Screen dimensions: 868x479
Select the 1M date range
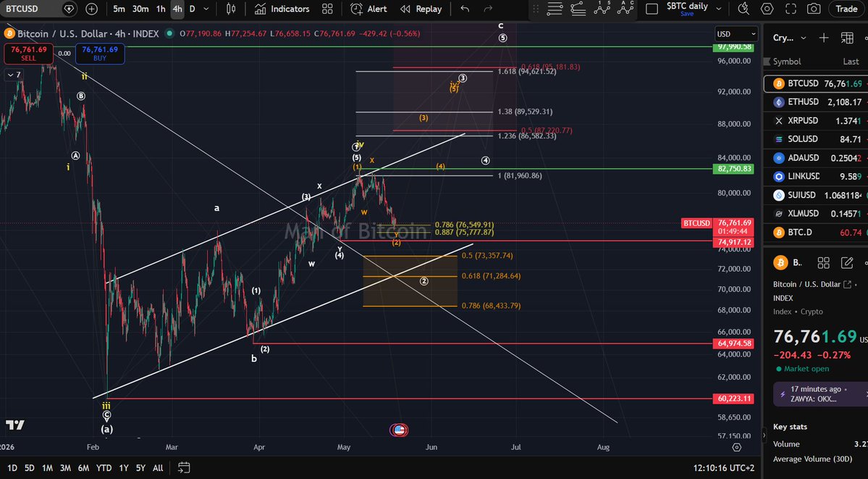pyautogui.click(x=47, y=468)
